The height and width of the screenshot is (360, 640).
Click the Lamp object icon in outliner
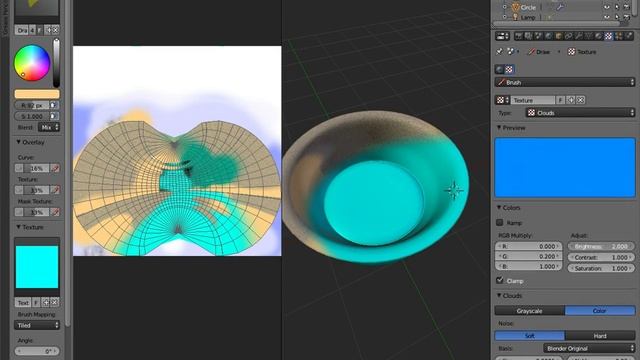pos(516,17)
